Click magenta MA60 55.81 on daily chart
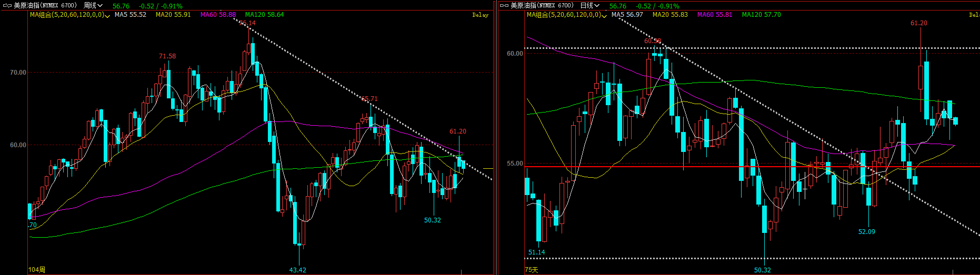 (715, 15)
